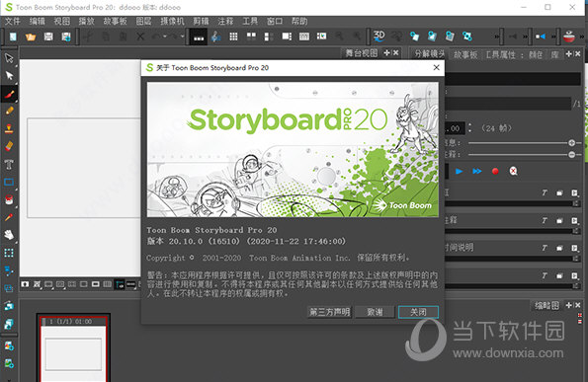Screen dimensions: 588x382
Task: Click the reset view icon below the stage
Action: point(25,284)
